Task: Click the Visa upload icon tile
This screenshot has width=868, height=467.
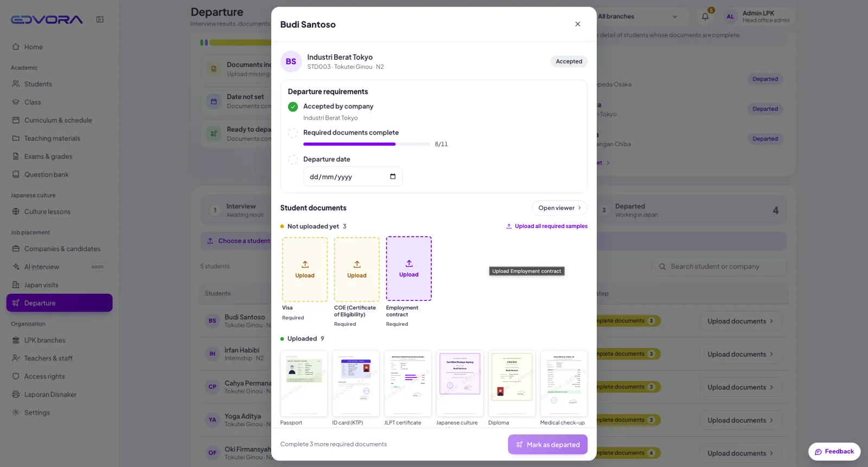Action: [305, 269]
